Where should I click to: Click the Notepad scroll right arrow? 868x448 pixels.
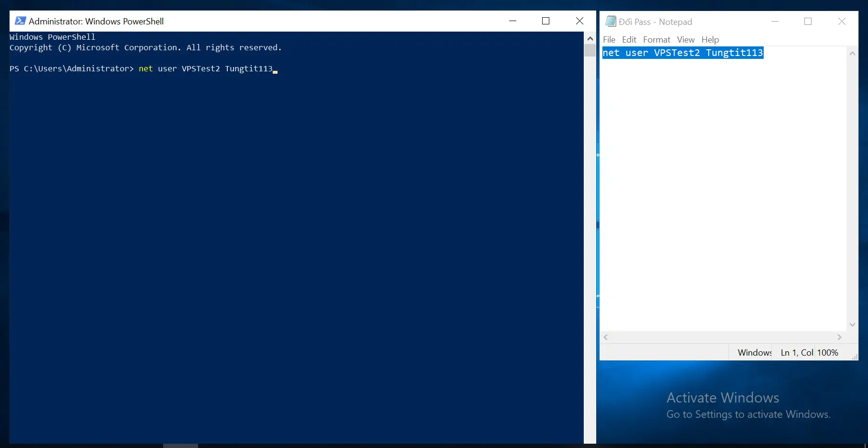[x=839, y=337]
